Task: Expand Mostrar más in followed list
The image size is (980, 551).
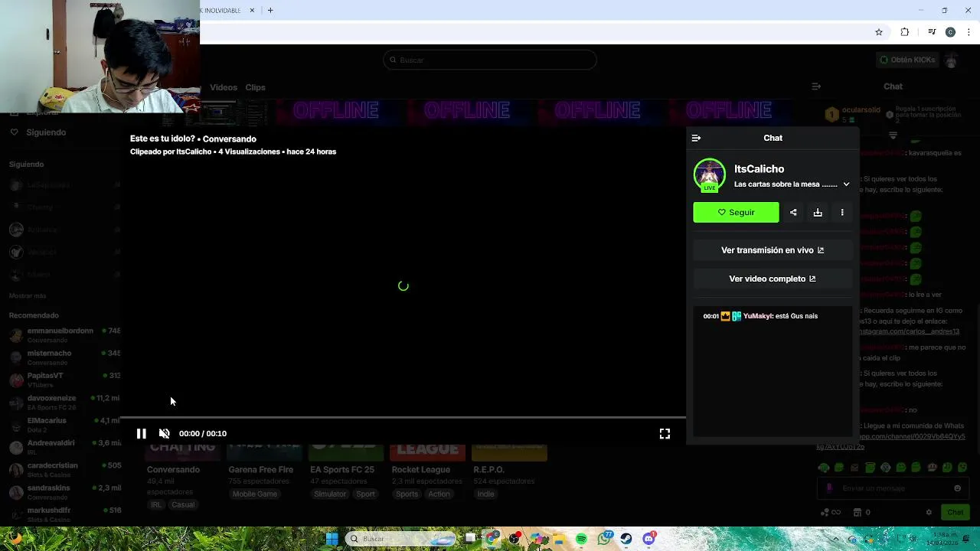Action: click(x=28, y=295)
